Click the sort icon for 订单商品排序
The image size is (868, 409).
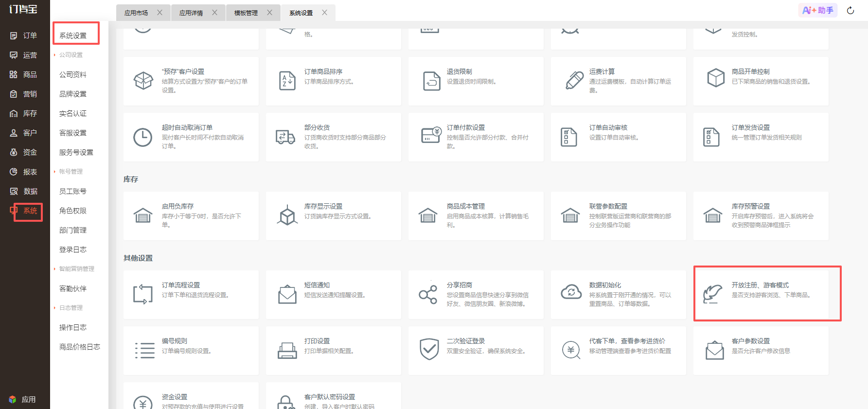(287, 80)
